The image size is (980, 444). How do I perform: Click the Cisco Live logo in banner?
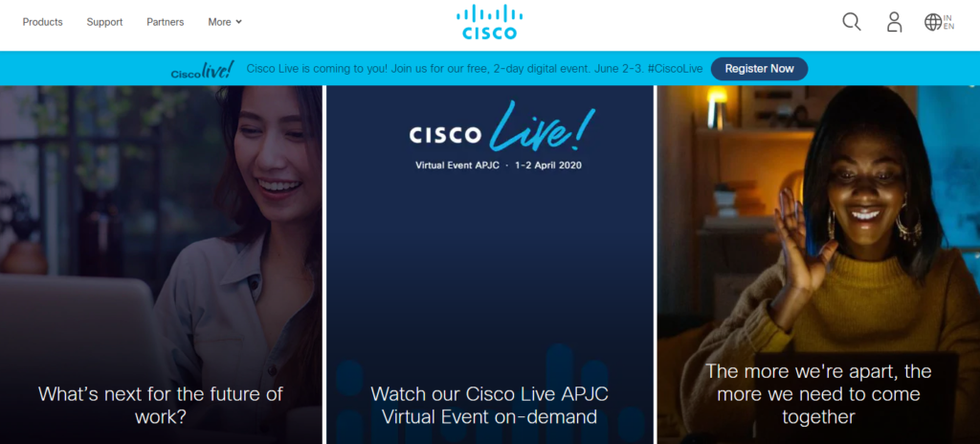tap(203, 70)
